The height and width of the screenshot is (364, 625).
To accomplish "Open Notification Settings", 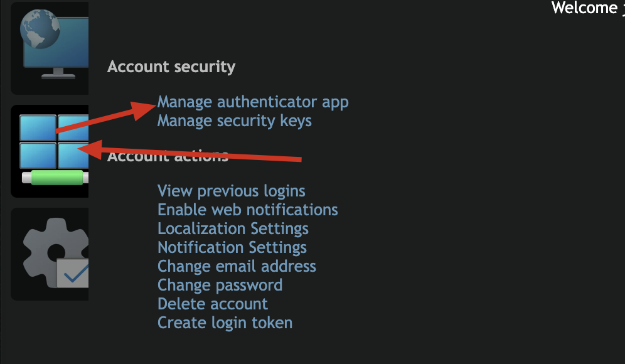I will tap(232, 247).
